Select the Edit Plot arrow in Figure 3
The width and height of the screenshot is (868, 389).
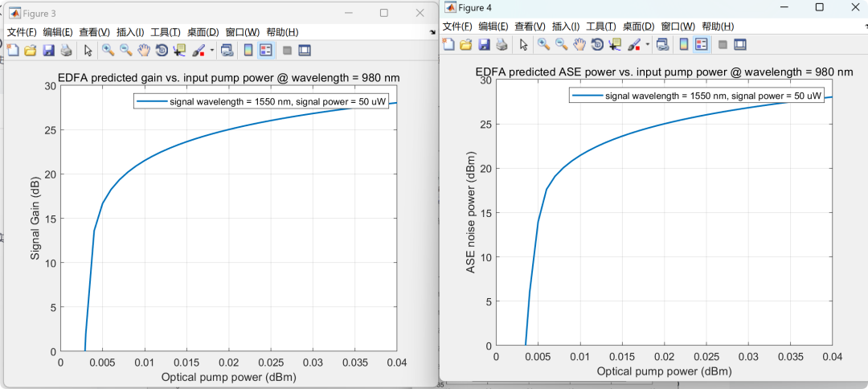(x=88, y=51)
